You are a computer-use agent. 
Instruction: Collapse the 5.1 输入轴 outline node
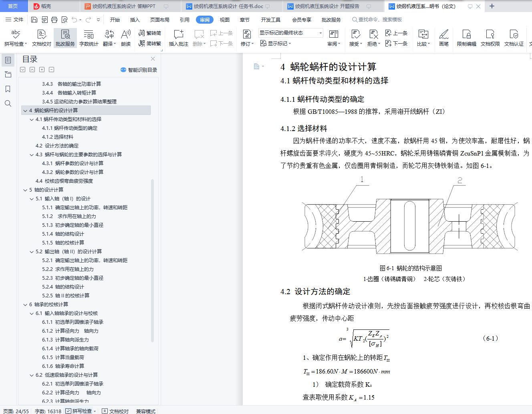(32, 199)
